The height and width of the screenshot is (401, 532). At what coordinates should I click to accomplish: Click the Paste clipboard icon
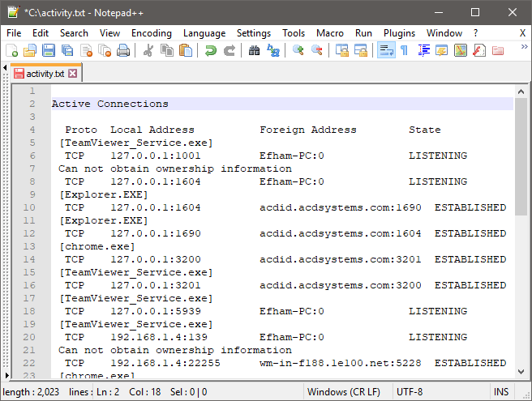point(186,50)
